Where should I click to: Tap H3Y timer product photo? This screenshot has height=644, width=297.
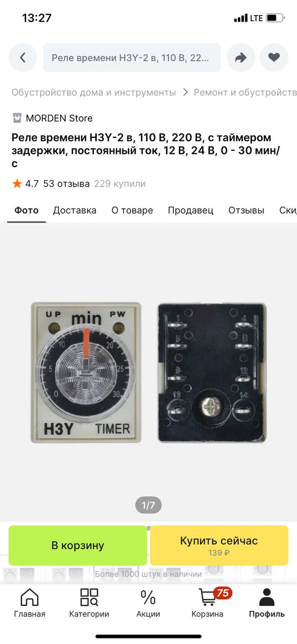148,372
